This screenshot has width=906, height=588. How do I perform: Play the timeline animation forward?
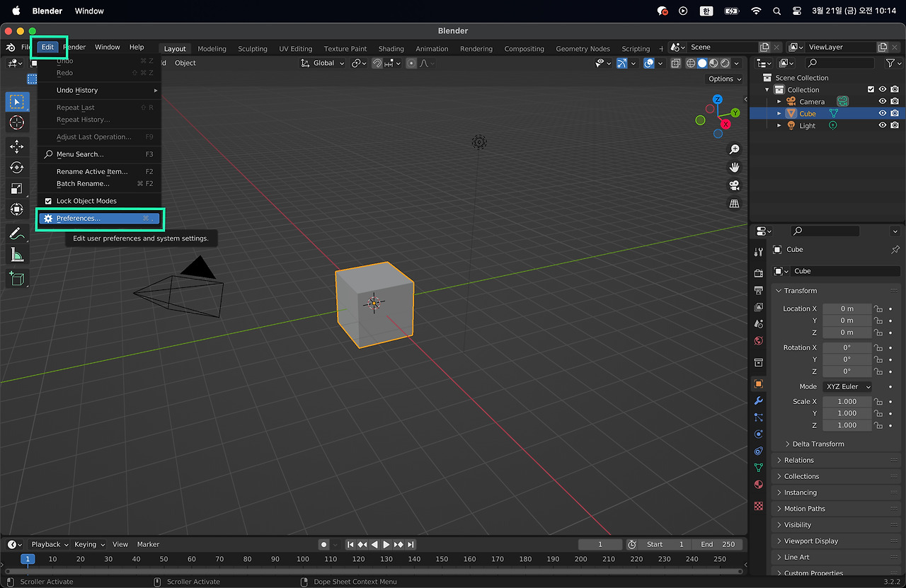point(386,544)
